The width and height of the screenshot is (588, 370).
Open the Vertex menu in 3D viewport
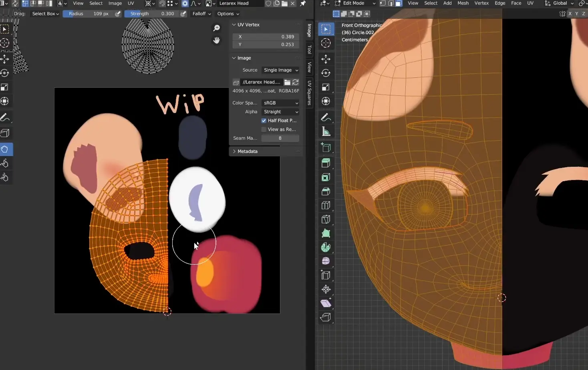[x=481, y=3]
